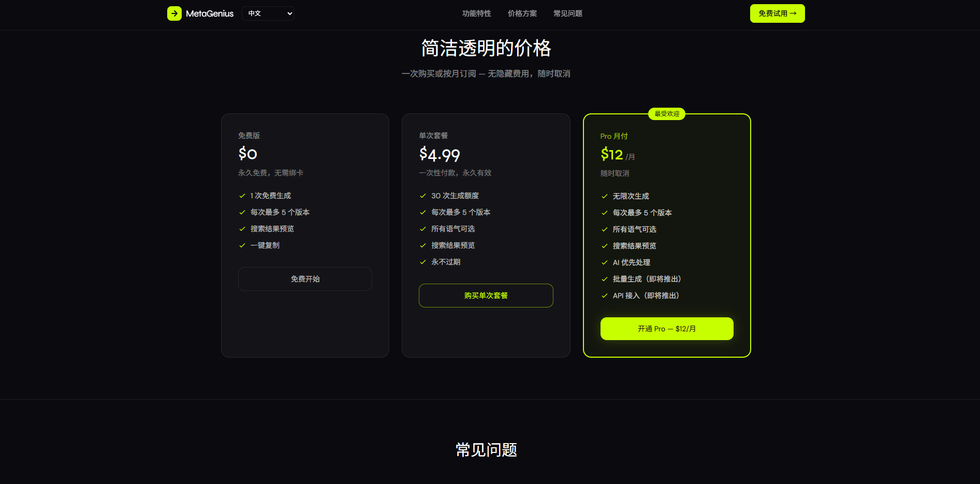Click the 免费试用 button
This screenshot has height=484, width=980.
(x=777, y=13)
